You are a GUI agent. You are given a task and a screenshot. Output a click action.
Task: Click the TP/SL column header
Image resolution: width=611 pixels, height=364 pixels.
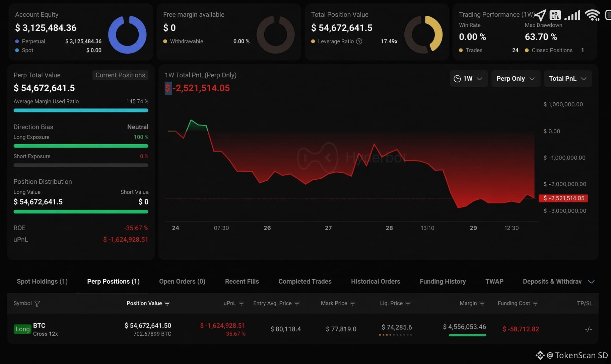585,303
